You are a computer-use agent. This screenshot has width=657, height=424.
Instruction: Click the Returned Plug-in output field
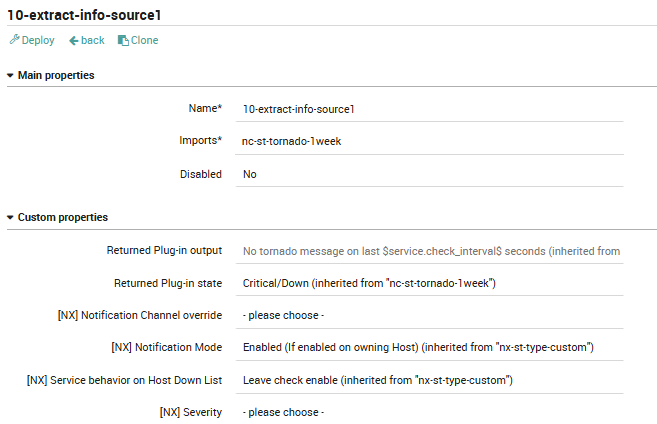click(x=429, y=251)
